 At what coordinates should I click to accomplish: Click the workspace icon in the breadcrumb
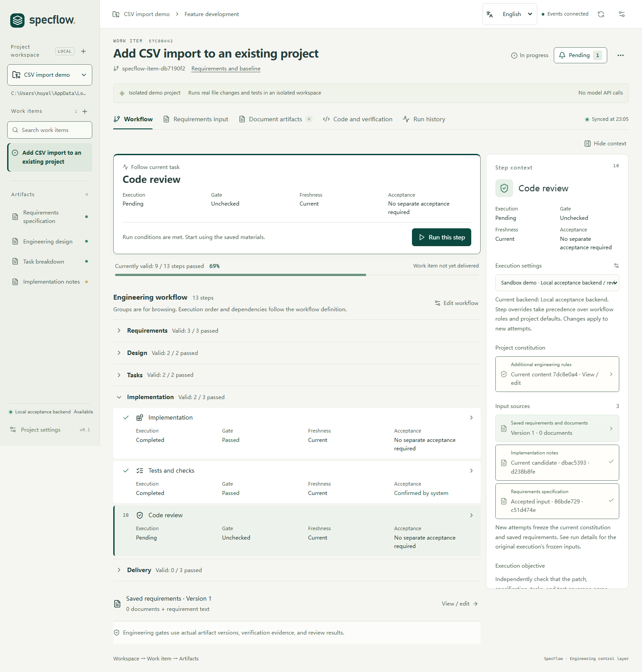(116, 14)
